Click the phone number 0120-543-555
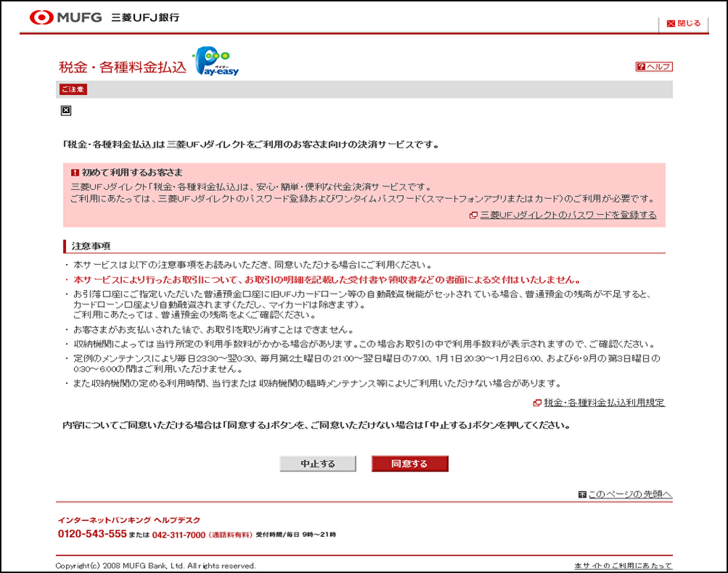728x573 pixels. click(x=92, y=534)
